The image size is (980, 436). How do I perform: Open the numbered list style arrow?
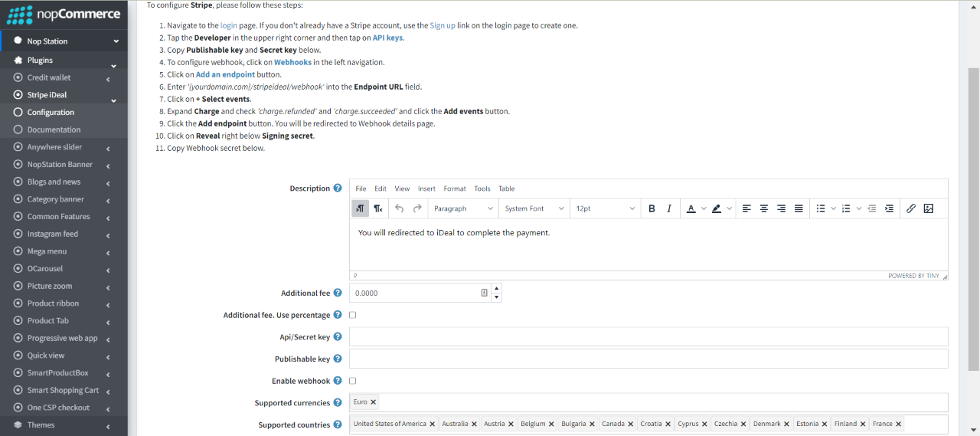858,208
